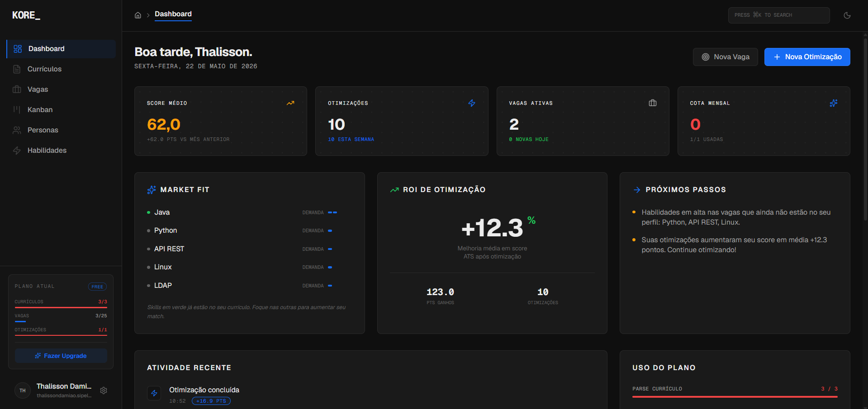The image size is (868, 409).
Task: Click the Personas people icon
Action: pos(17,130)
